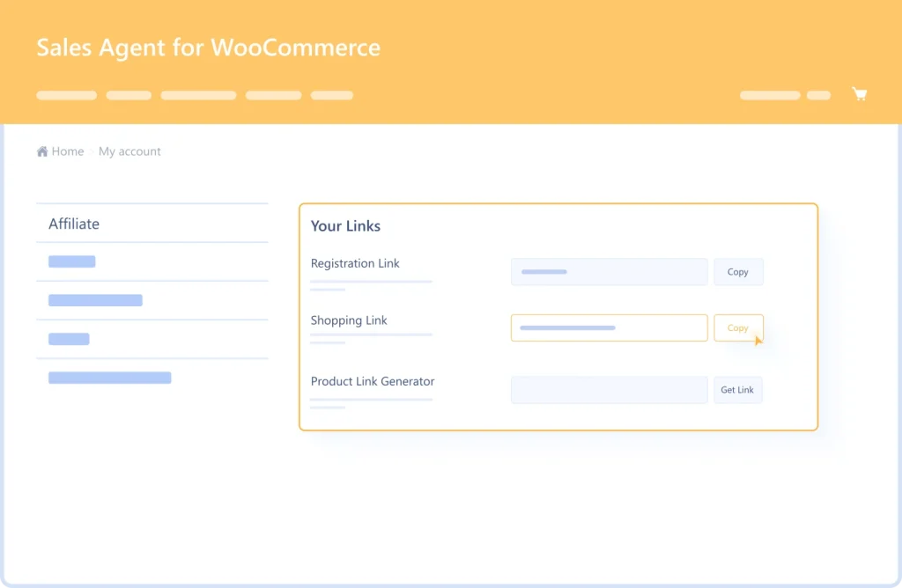Open the first header navigation item
Image resolution: width=902 pixels, height=588 pixels.
[67, 95]
